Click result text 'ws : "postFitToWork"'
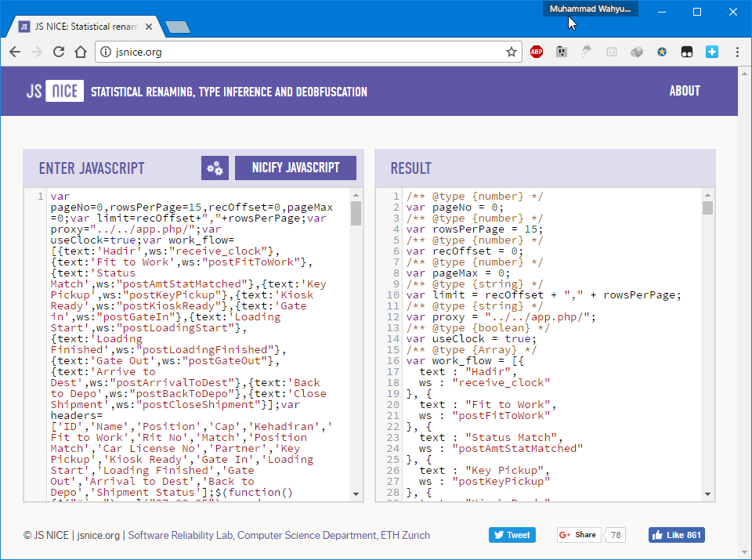The height and width of the screenshot is (560, 752). point(484,416)
